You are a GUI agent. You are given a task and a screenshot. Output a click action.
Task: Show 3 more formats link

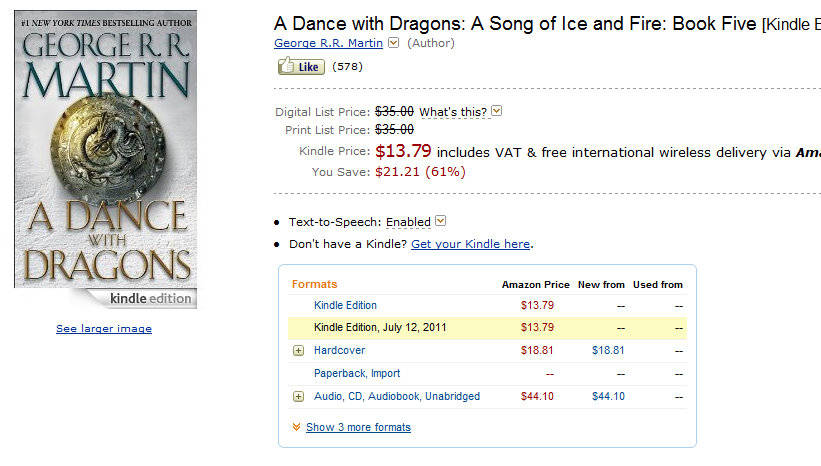[x=358, y=427]
